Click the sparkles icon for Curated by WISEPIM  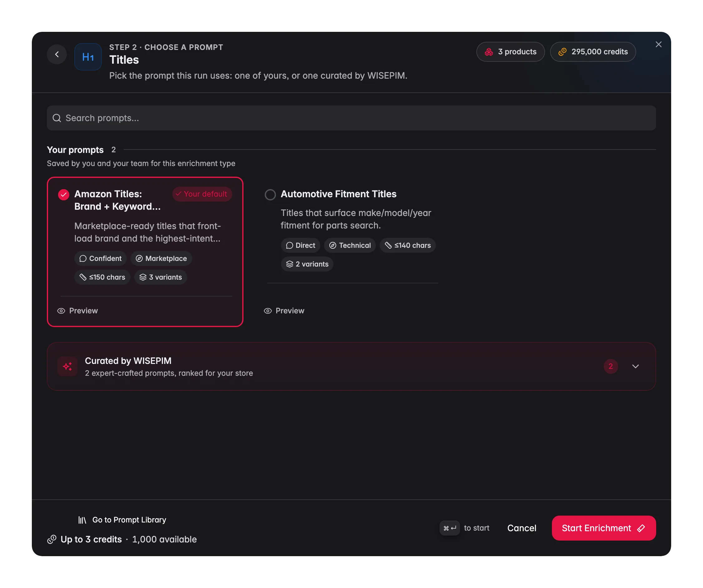tap(68, 366)
